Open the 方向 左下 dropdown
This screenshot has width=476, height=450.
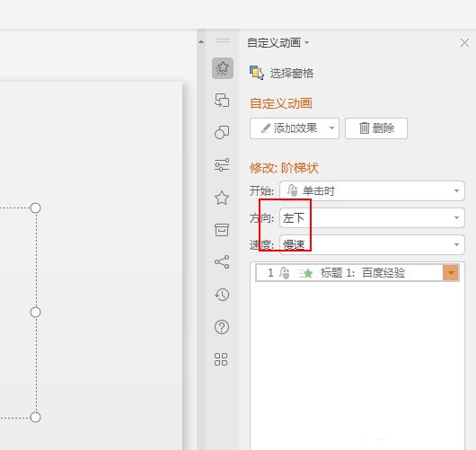click(x=372, y=217)
